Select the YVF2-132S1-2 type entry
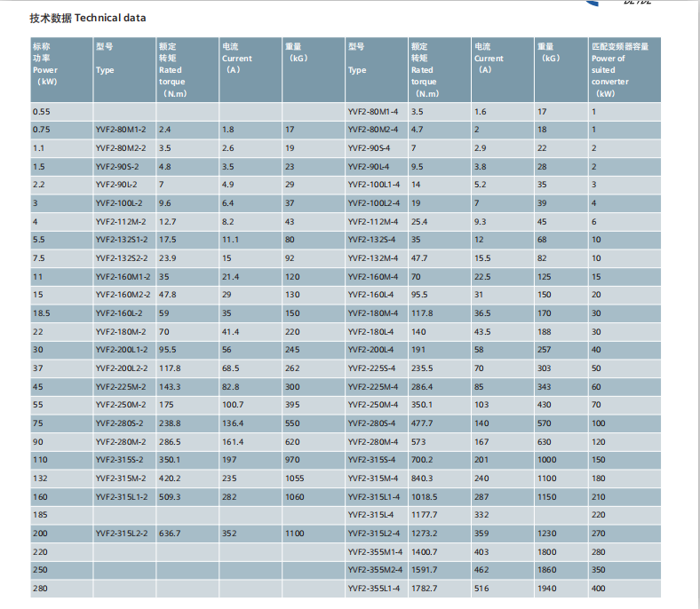The height and width of the screenshot is (609, 700). point(123,240)
